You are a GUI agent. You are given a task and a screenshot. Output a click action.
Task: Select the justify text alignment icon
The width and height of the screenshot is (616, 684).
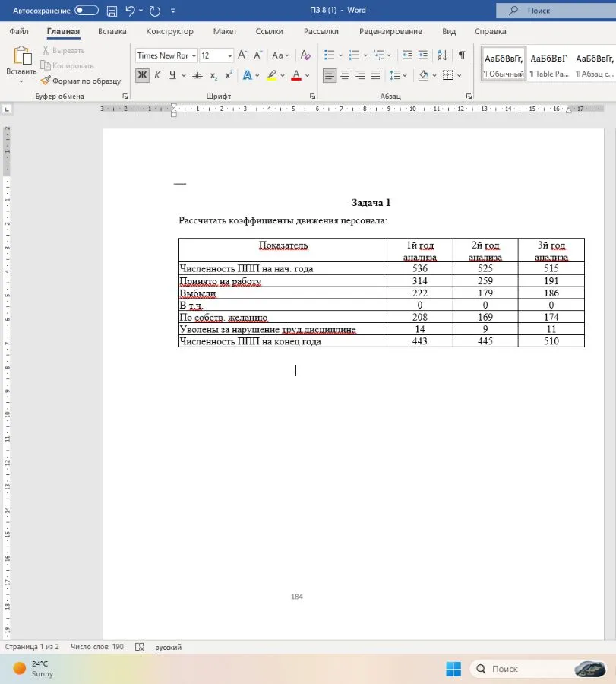click(x=375, y=75)
